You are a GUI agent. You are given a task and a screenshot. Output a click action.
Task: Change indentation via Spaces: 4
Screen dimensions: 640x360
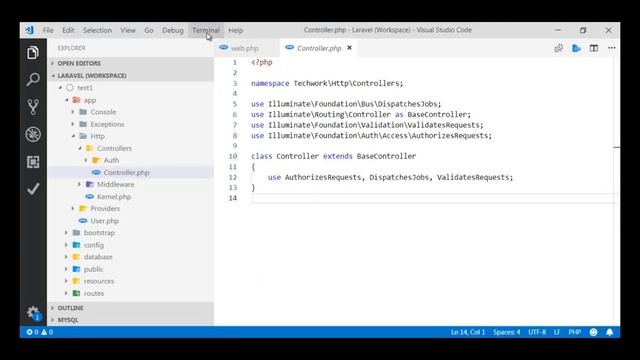507,332
